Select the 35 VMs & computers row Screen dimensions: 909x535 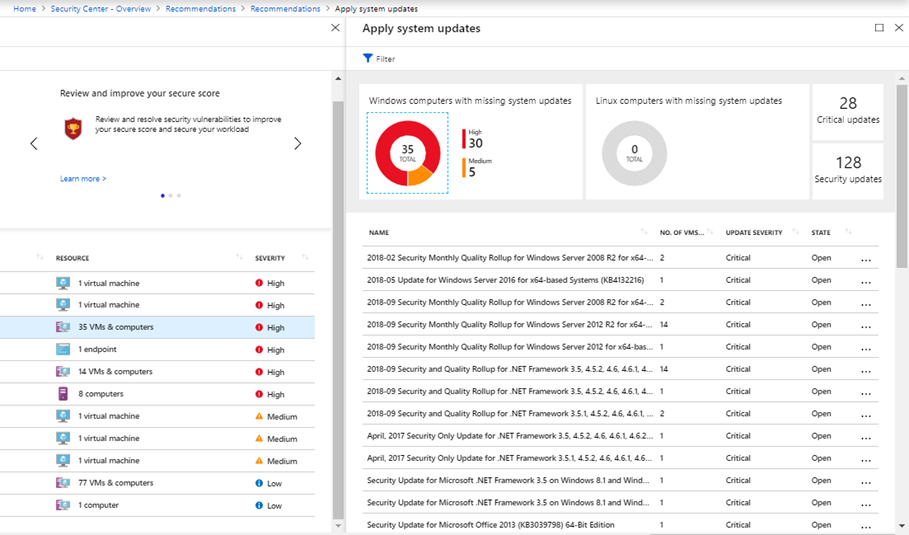(x=157, y=327)
